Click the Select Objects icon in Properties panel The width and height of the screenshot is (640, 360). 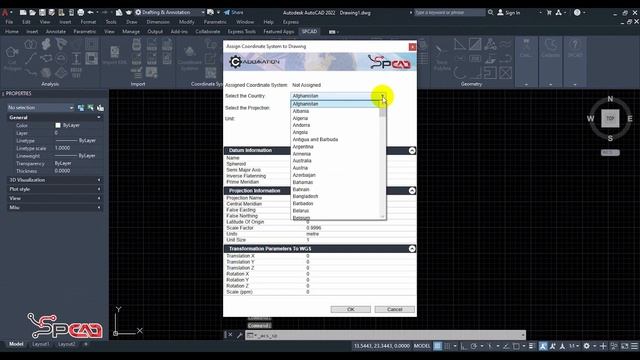coord(91,108)
